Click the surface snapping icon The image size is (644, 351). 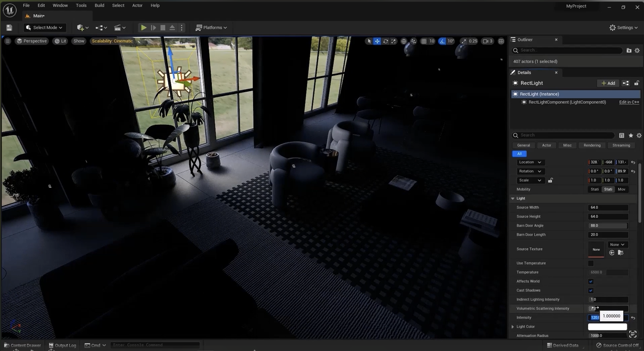pos(413,41)
